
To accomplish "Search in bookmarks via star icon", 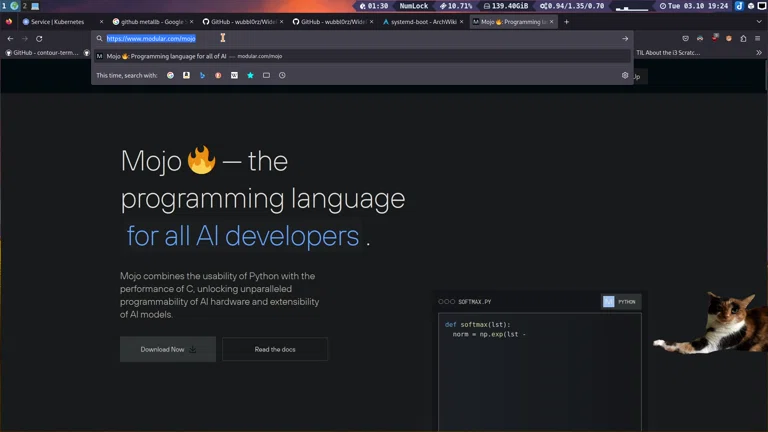I will pos(250,75).
